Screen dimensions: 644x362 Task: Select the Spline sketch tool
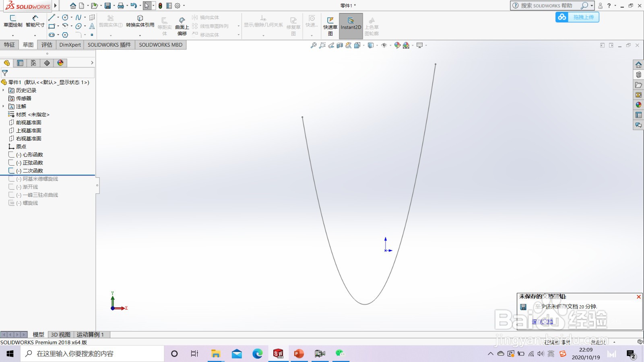tap(78, 17)
